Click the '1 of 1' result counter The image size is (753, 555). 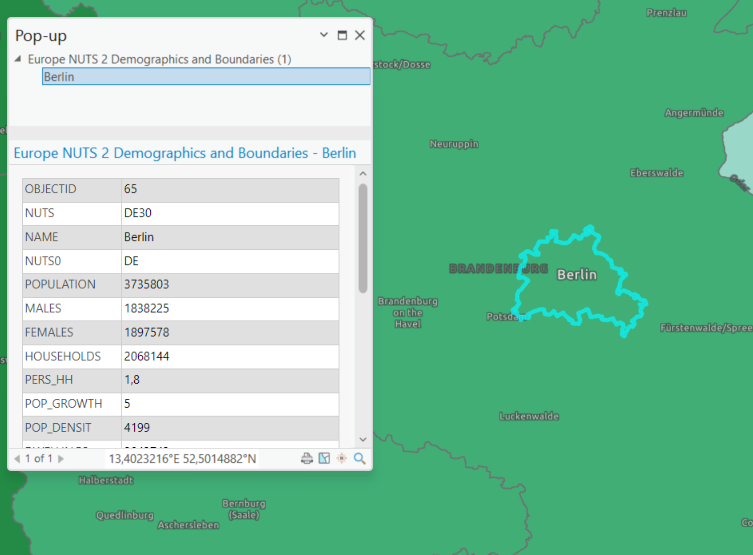point(38,458)
